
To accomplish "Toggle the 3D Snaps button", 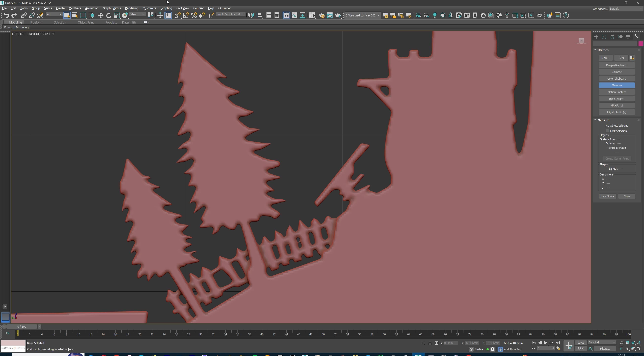I will (x=177, y=15).
